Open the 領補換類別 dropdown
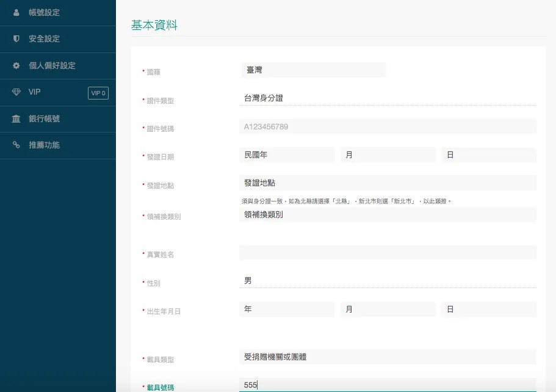 point(388,215)
